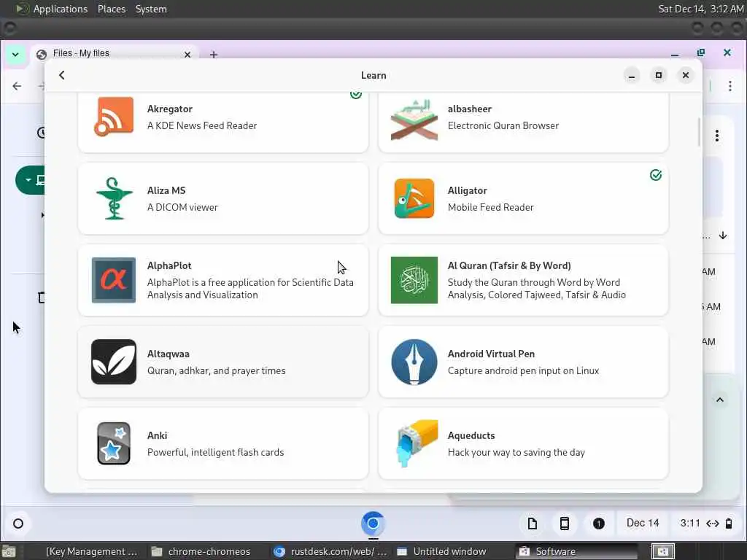The height and width of the screenshot is (560, 747).
Task: Open Alligator Mobile Feed Reader entry
Action: coord(523,198)
